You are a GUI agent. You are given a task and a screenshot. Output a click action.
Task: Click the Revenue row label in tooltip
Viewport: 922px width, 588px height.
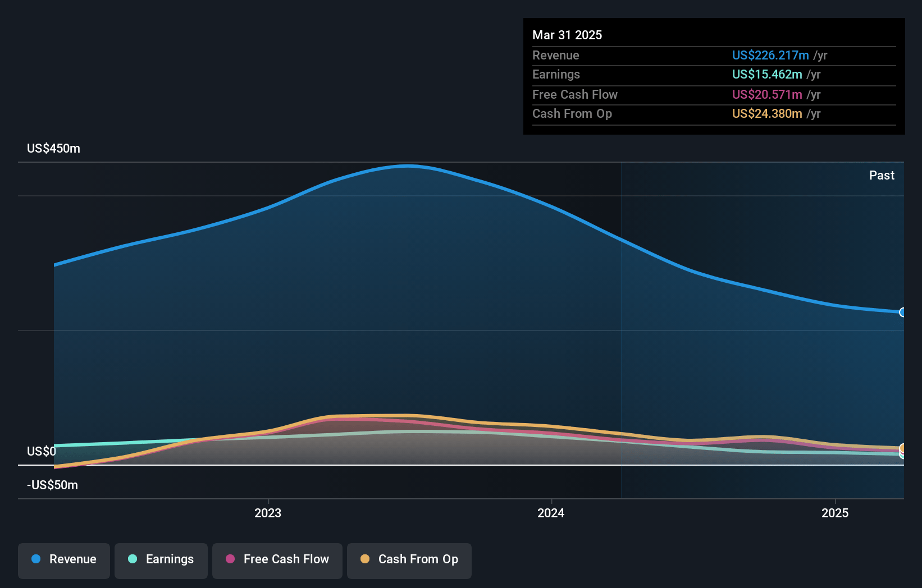tap(556, 55)
